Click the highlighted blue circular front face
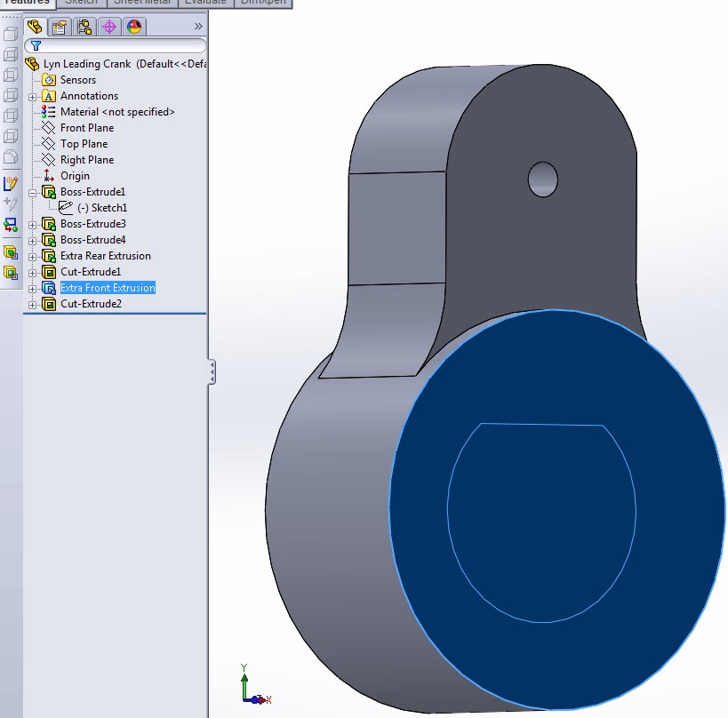The height and width of the screenshot is (718, 728). [557, 509]
